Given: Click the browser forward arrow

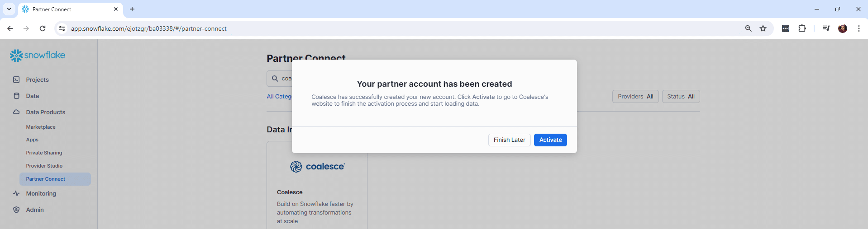Looking at the screenshot, I should coord(26,28).
